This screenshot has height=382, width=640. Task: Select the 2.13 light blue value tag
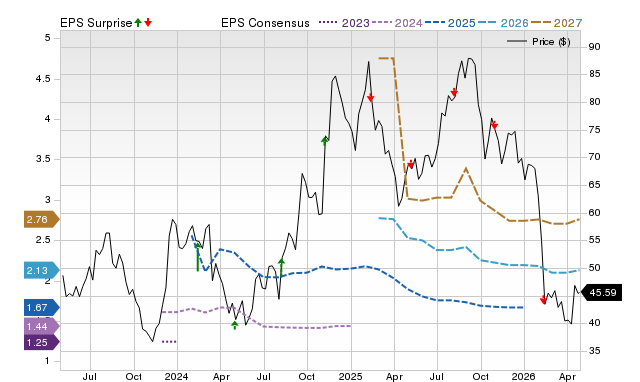point(41,271)
